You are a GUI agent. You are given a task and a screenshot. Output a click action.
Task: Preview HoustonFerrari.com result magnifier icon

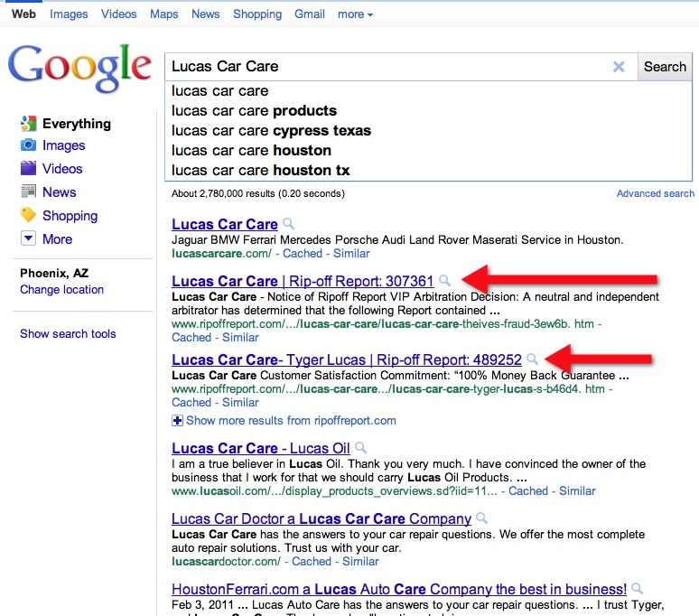click(x=638, y=588)
